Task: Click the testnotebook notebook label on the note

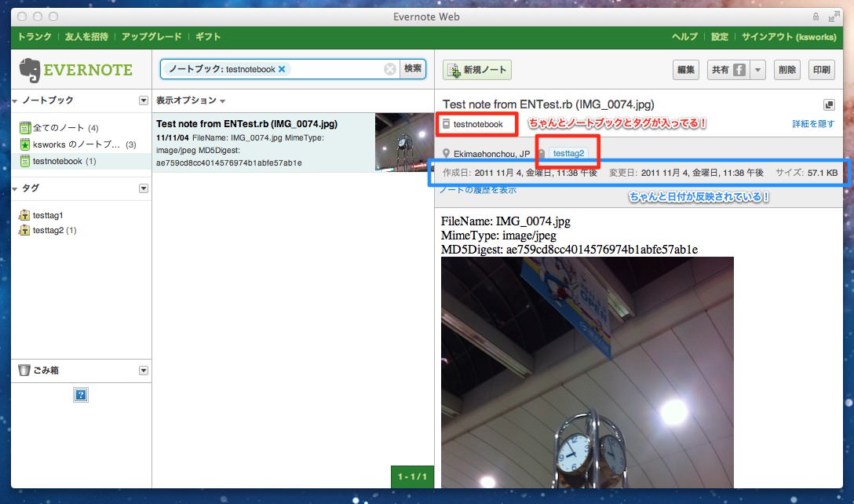Action: [x=478, y=124]
